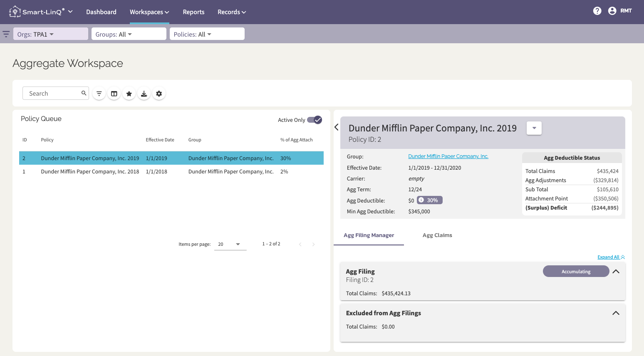Open the column chooser icon
Image resolution: width=644 pixels, height=356 pixels.
click(x=114, y=94)
